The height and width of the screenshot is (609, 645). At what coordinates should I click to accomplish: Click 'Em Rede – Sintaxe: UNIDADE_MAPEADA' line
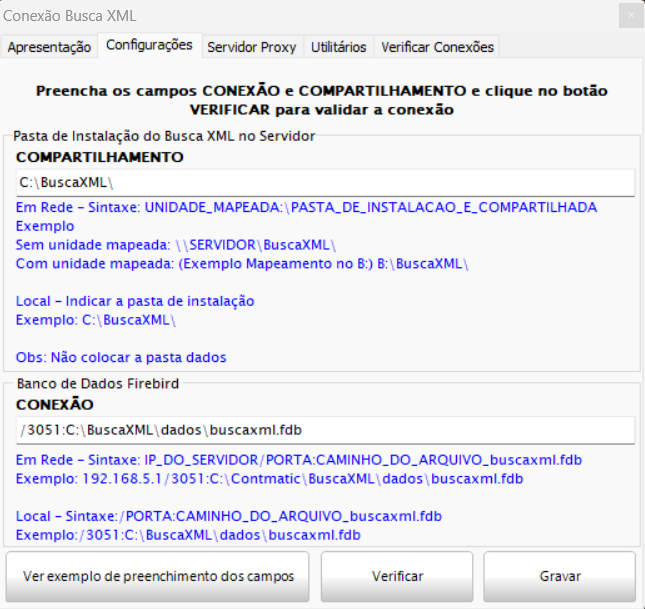tap(306, 207)
